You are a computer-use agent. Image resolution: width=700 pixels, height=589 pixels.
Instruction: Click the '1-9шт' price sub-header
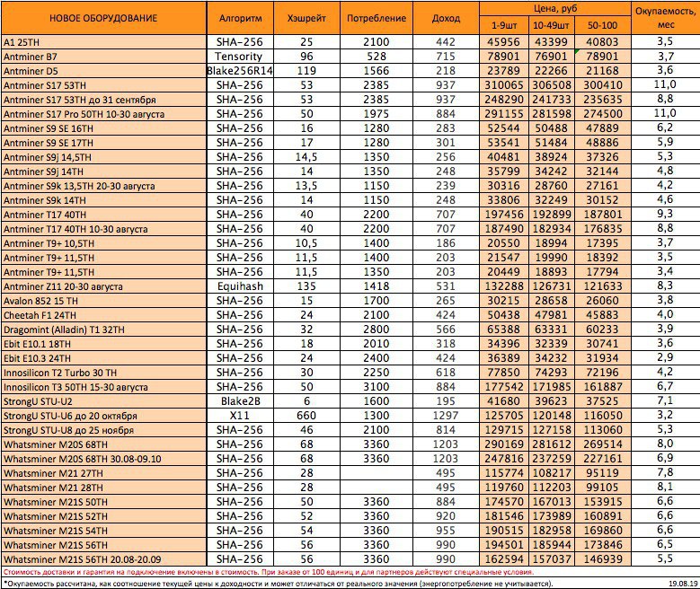(x=504, y=25)
